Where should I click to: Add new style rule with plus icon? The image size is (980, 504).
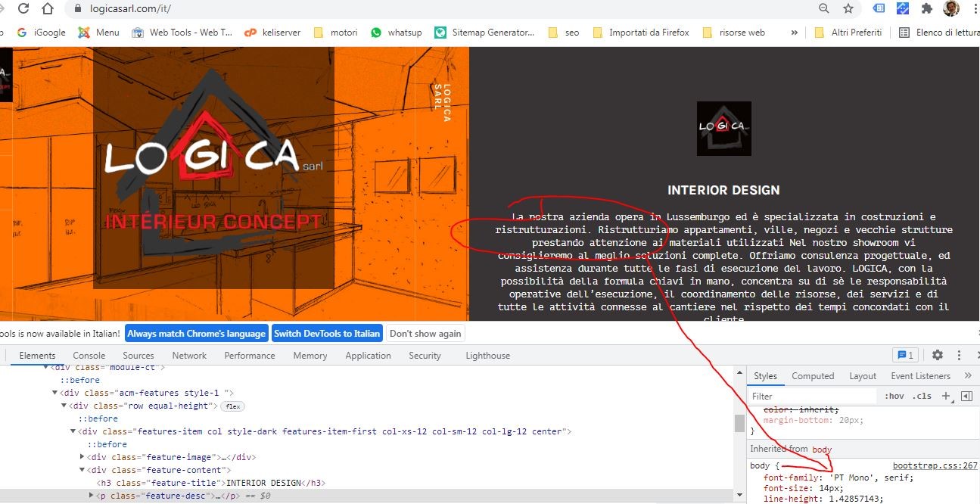point(945,396)
